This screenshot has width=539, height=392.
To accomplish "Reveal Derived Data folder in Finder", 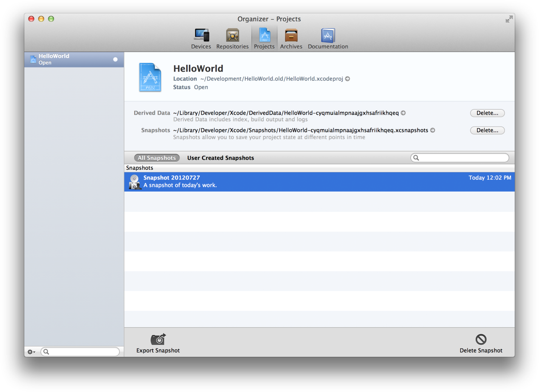I will [403, 113].
